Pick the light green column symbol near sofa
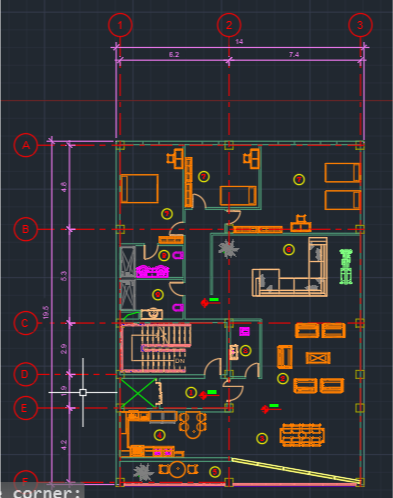 346,267
